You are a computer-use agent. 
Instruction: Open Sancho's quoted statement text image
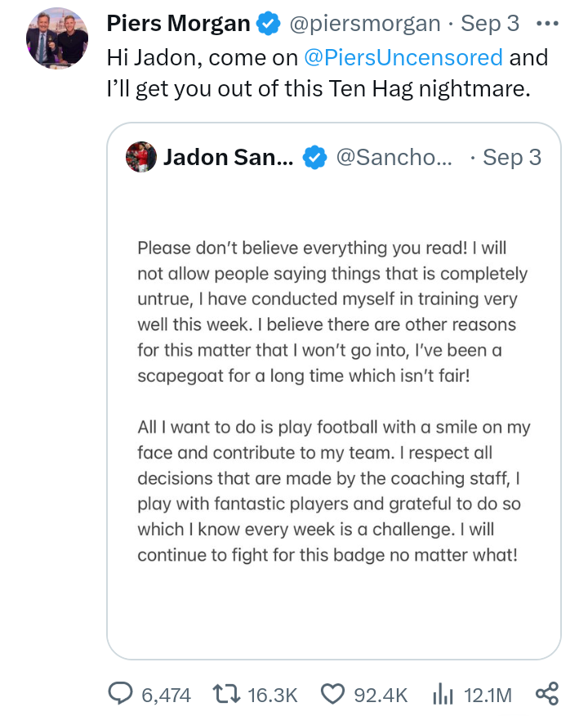coord(333,401)
